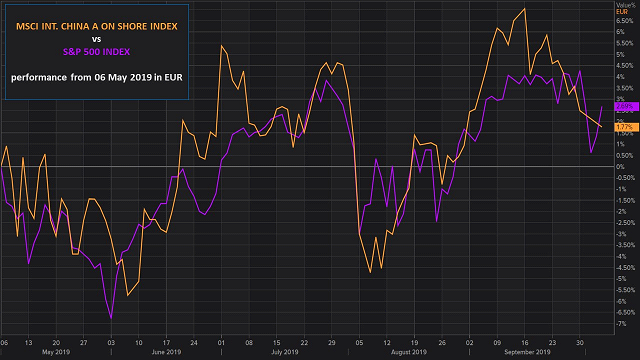Click the orange 1.77% value label
The image size is (640, 360).
(x=626, y=127)
